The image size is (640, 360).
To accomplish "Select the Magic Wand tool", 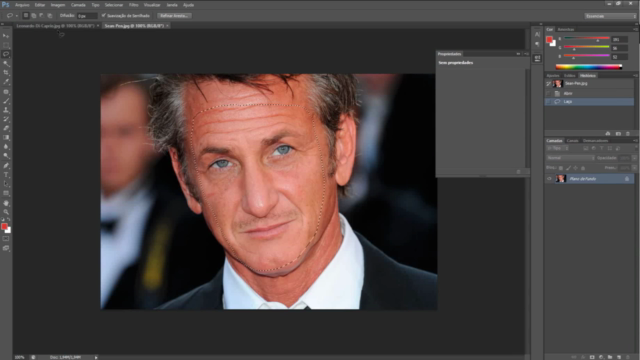I will [6, 64].
